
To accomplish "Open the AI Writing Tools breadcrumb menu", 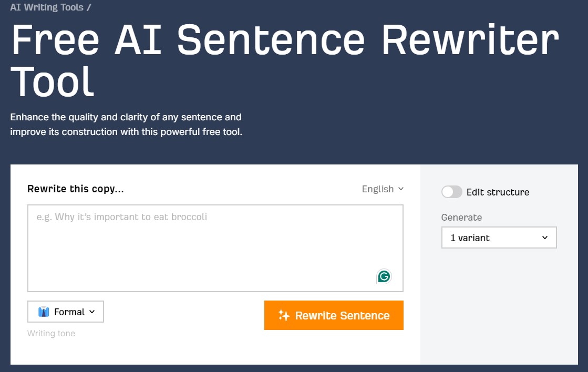I will pyautogui.click(x=46, y=7).
